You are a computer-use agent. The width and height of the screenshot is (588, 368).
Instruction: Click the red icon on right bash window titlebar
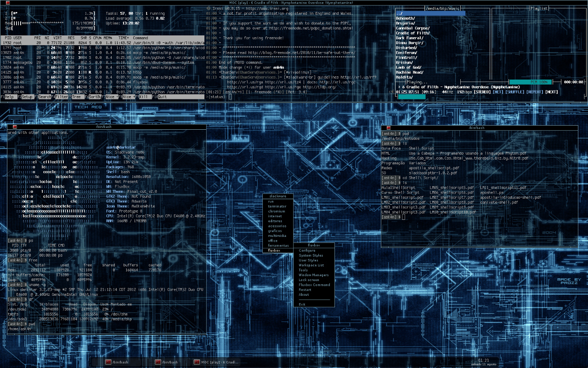[x=389, y=127]
